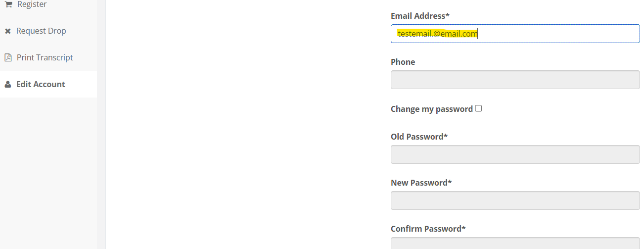The width and height of the screenshot is (644, 249).
Task: Click the Change my password label text
Action: pyautogui.click(x=431, y=109)
